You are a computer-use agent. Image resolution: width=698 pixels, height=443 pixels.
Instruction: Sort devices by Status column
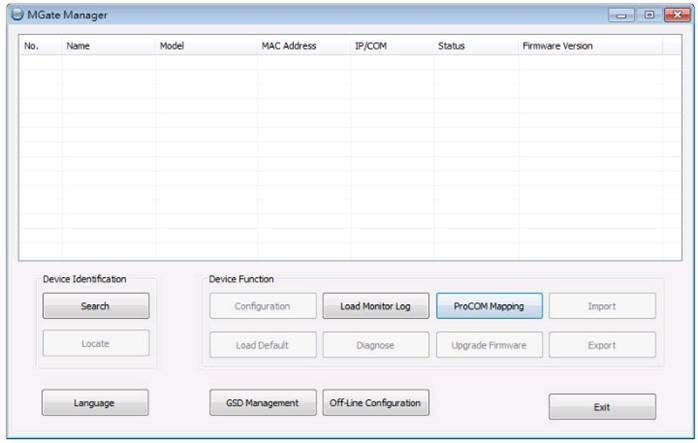pos(451,46)
